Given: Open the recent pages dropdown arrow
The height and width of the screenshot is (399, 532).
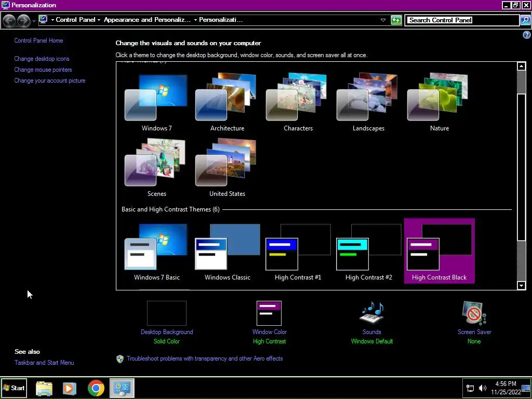Looking at the screenshot, I should point(34,21).
